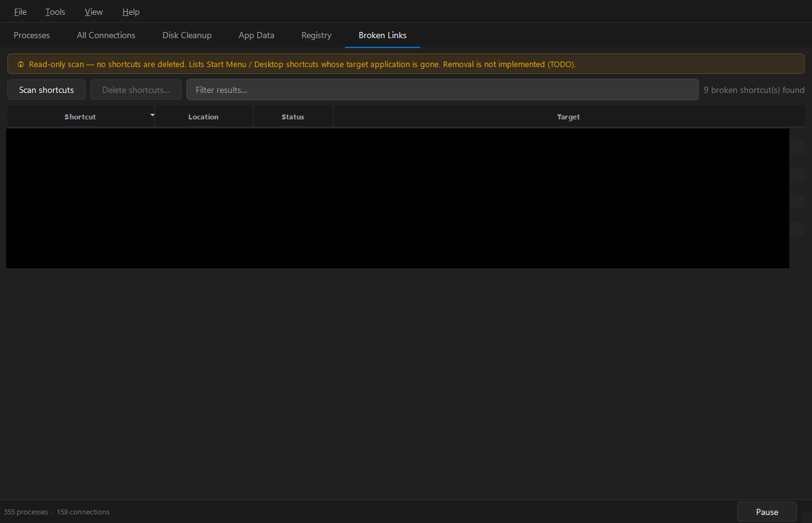This screenshot has height=523, width=812.
Task: Click the Delete shortcuts button
Action: tap(136, 90)
